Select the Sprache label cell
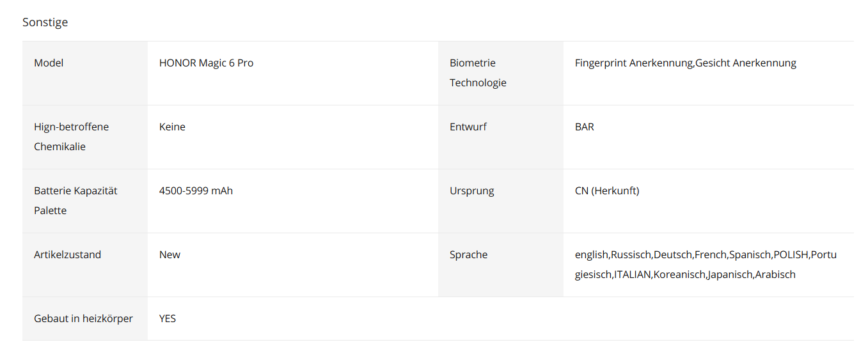The width and height of the screenshot is (868, 363). (501, 265)
